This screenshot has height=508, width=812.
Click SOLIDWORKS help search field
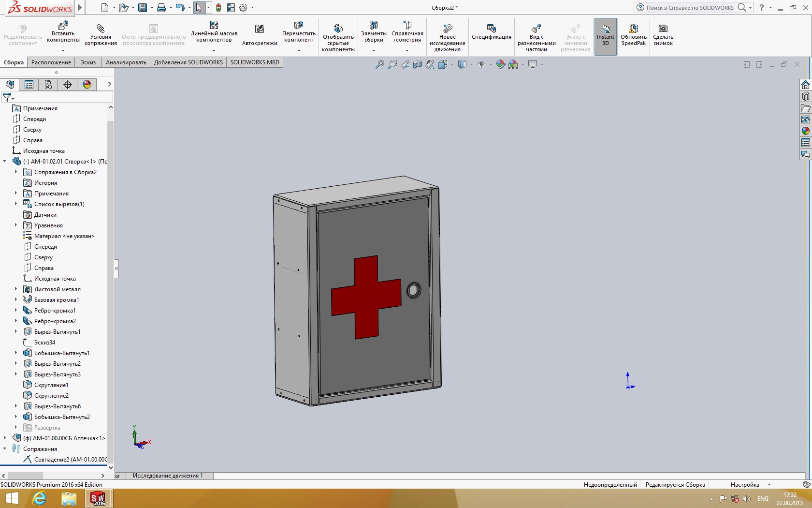pyautogui.click(x=690, y=8)
